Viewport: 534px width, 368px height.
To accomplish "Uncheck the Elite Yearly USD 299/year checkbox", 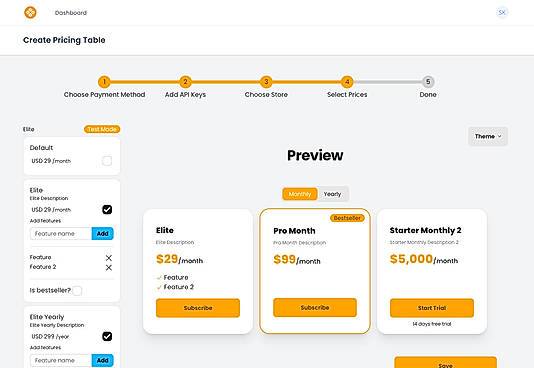I will click(107, 336).
